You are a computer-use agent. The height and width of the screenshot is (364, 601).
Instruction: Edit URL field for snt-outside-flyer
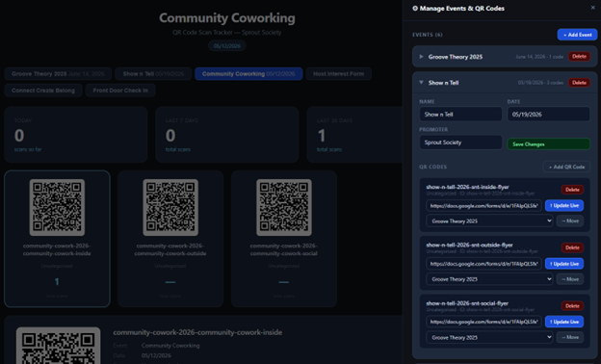[483, 264]
